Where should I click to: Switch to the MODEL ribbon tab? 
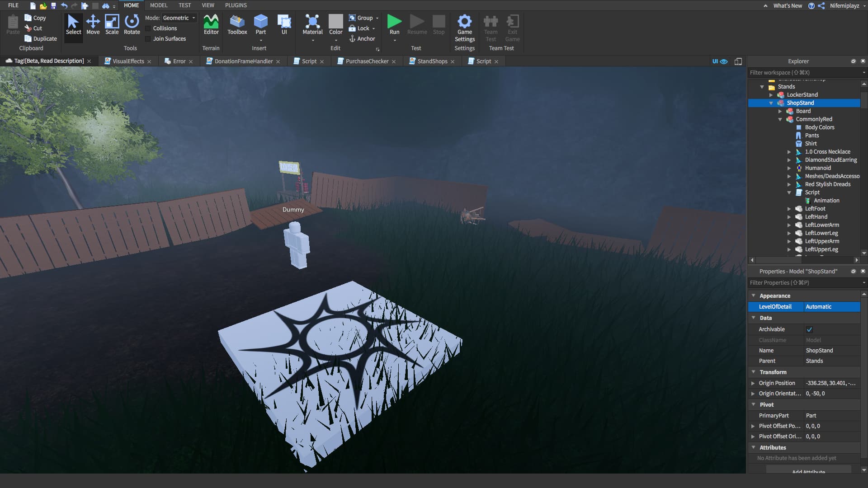click(158, 5)
